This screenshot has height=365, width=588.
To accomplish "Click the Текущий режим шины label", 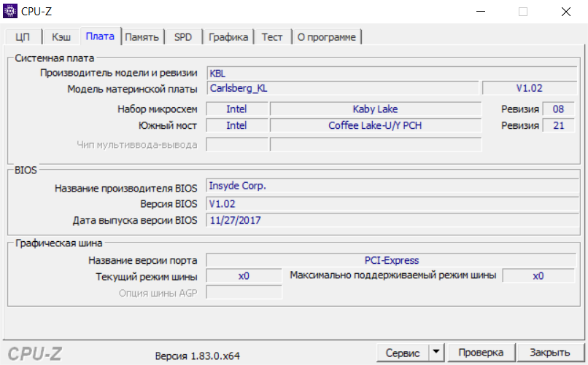I will coord(146,277).
